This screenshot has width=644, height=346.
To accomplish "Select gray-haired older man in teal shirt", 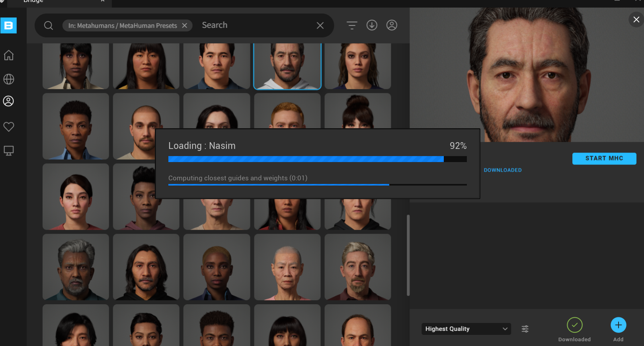I will [76, 267].
